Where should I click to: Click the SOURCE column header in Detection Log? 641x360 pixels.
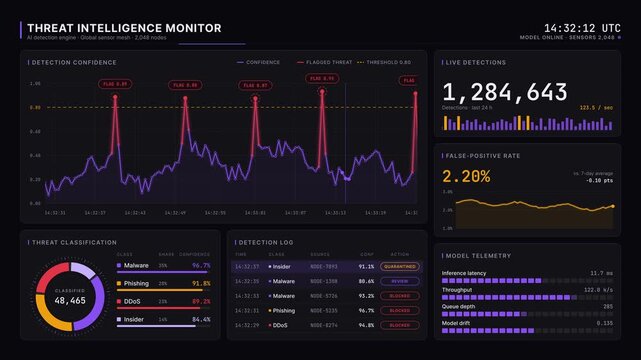[x=320, y=254]
